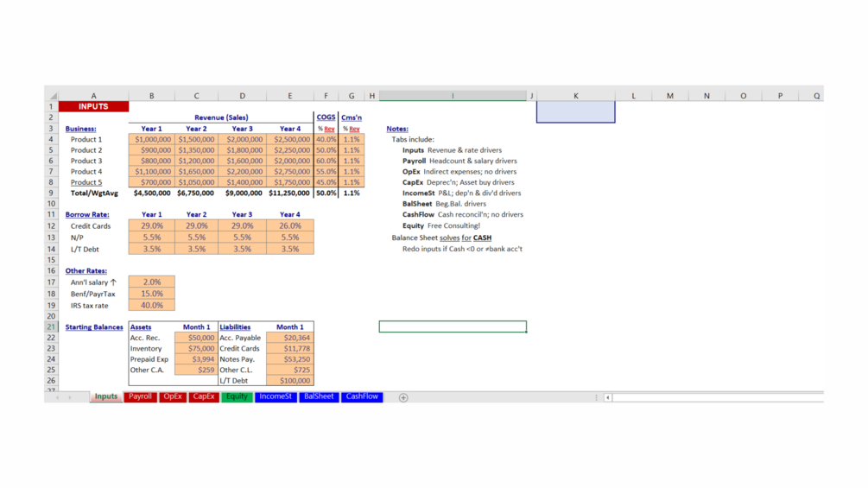Select Acc. Rec. $50,000 cell
The height and width of the screenshot is (488, 868).
click(x=197, y=338)
